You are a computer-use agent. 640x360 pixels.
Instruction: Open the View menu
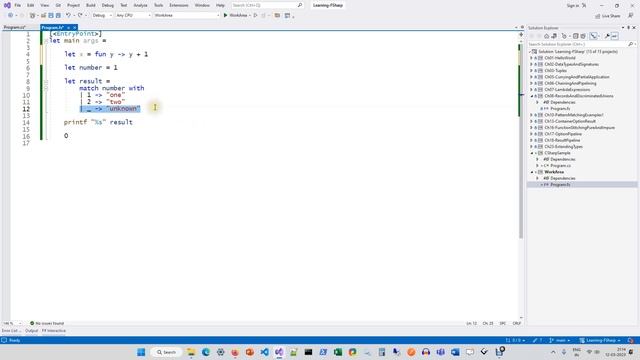(x=44, y=5)
